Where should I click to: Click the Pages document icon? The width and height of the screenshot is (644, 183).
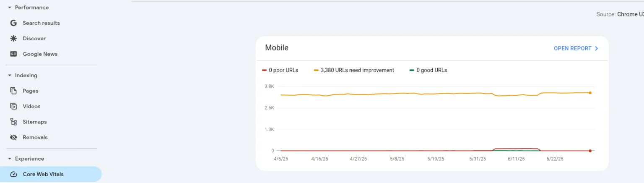pyautogui.click(x=13, y=91)
